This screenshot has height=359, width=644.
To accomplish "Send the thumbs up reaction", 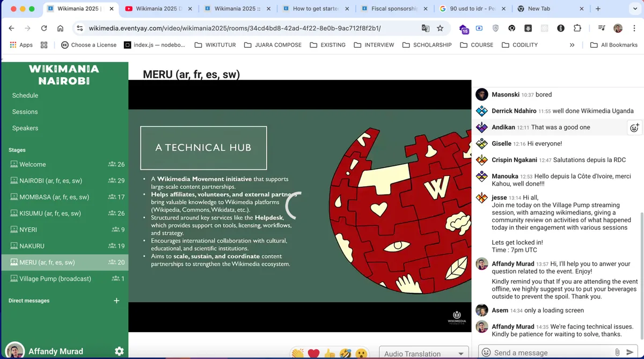I will pyautogui.click(x=330, y=354).
